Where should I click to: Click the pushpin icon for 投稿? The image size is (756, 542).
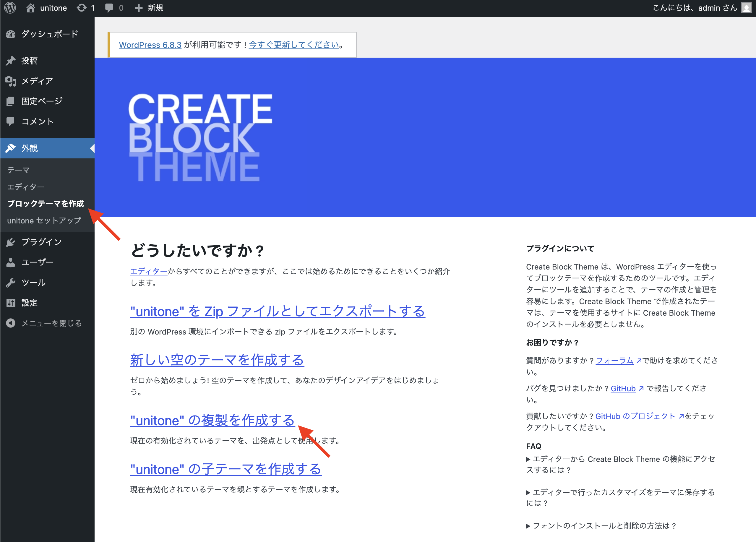click(x=11, y=61)
